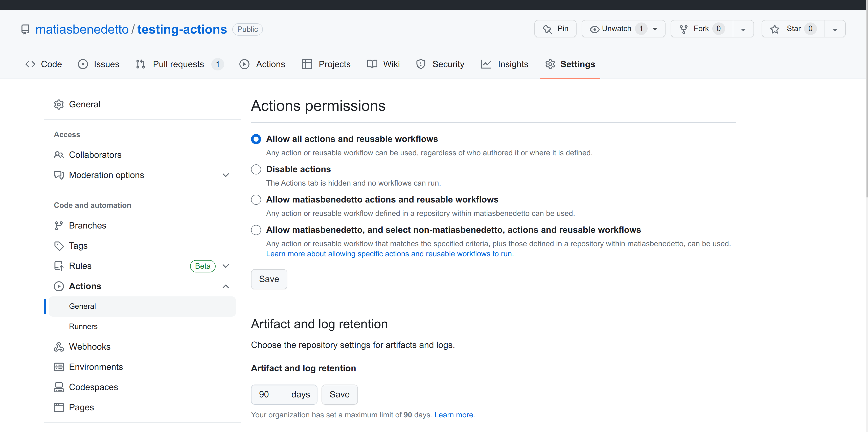Screen dimensions: 868x432
Task: Open the Wiki tab
Action: click(383, 64)
